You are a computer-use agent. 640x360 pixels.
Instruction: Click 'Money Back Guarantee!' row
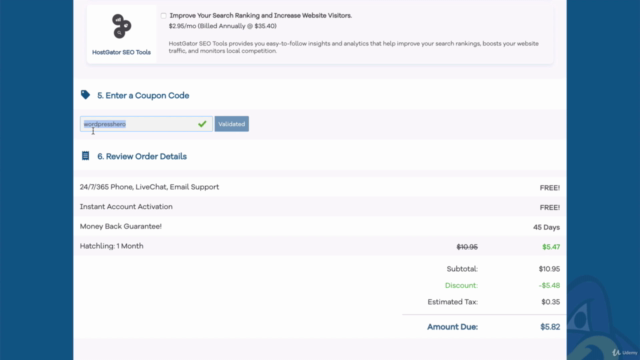[x=320, y=226]
